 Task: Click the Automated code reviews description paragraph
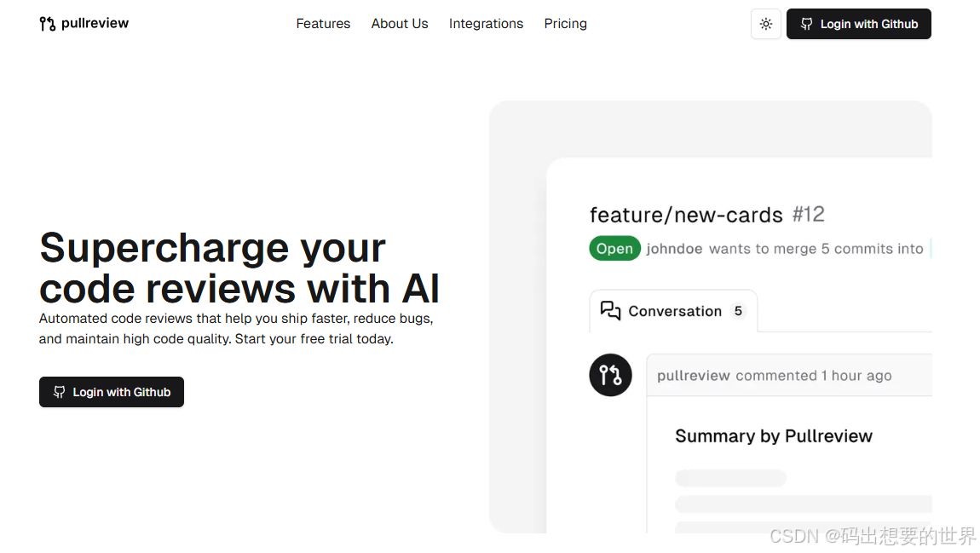pos(236,329)
